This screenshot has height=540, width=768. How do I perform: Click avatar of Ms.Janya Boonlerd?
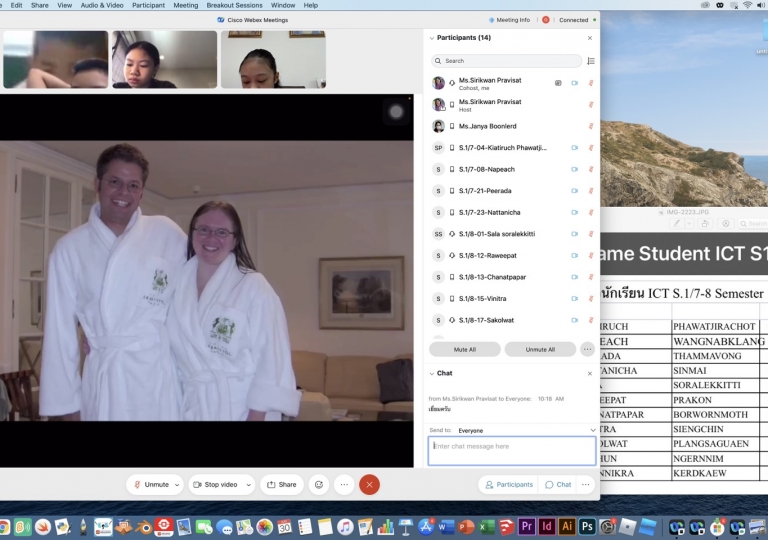pos(438,126)
